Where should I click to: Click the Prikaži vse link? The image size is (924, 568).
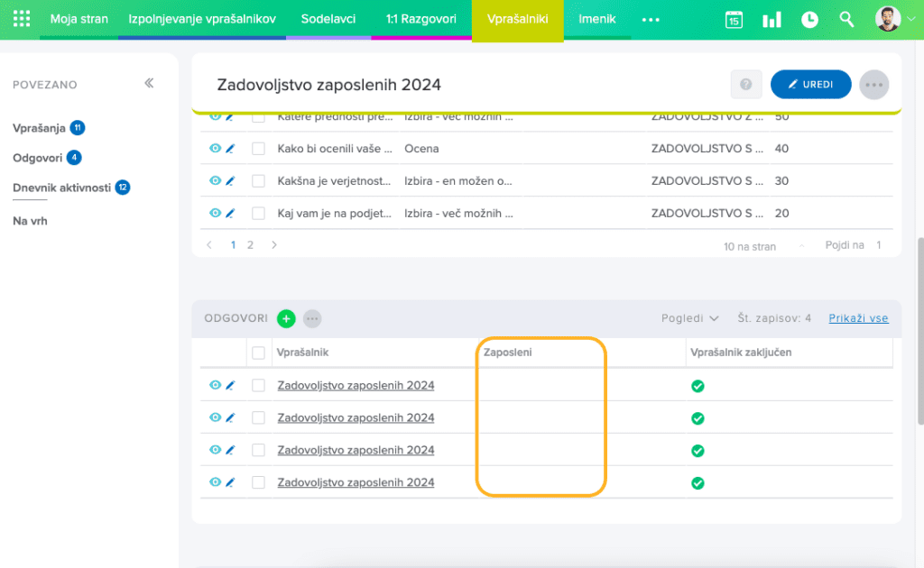click(858, 318)
